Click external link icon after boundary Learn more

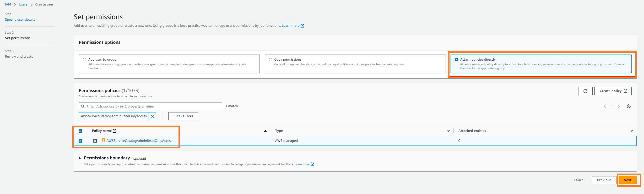coord(312,164)
